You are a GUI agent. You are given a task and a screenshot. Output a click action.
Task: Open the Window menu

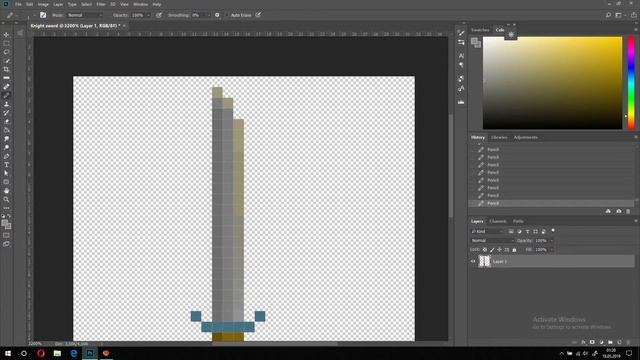(140, 4)
